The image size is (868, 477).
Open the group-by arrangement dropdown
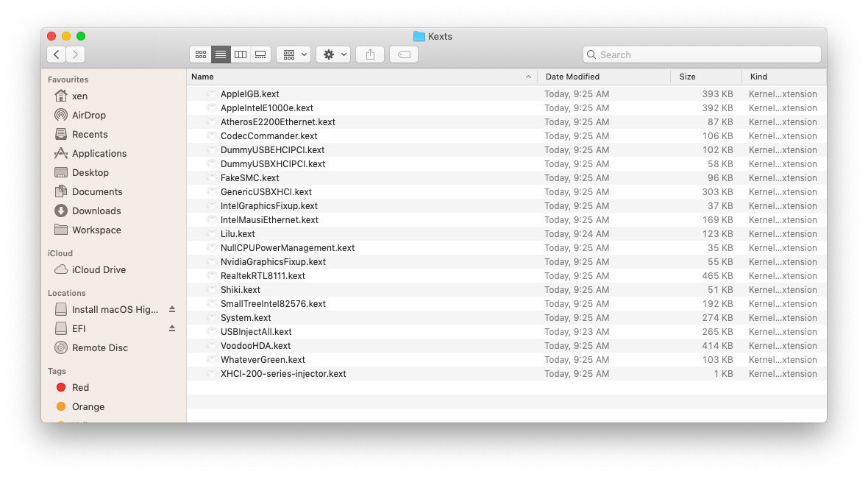(294, 54)
